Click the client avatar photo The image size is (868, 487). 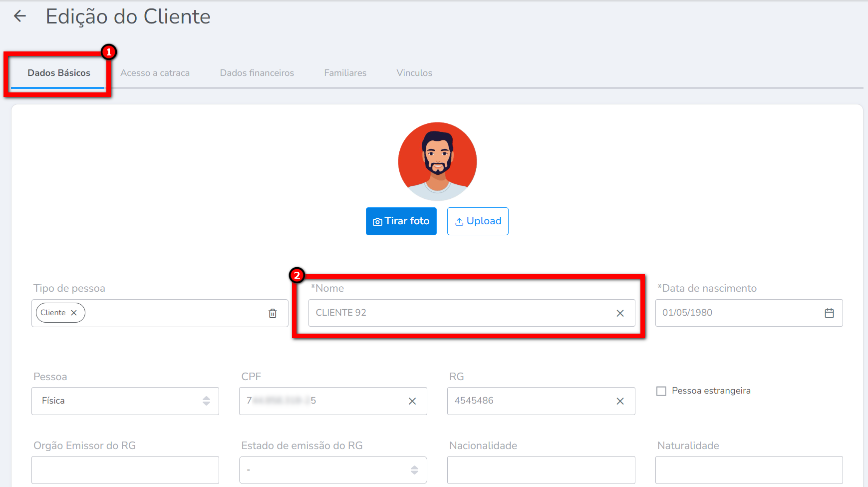click(437, 161)
